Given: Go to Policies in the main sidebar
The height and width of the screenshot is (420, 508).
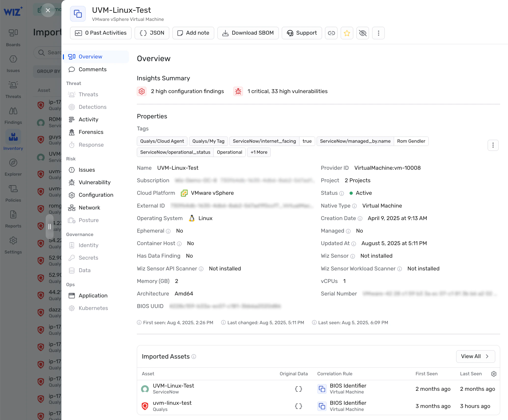Looking at the screenshot, I should pos(13,194).
